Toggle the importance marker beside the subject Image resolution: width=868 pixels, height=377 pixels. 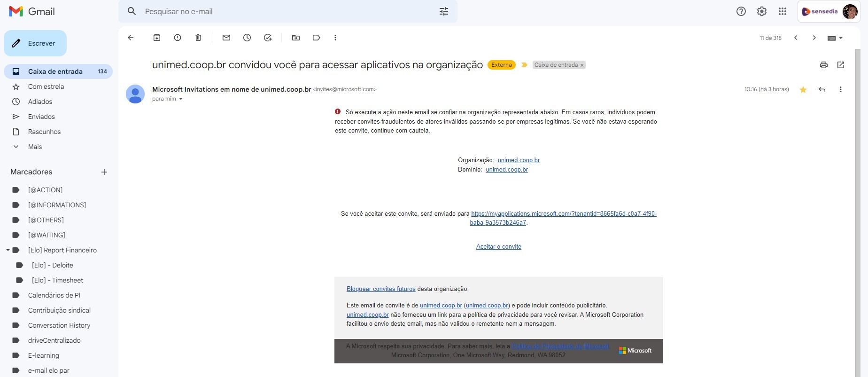coord(524,65)
